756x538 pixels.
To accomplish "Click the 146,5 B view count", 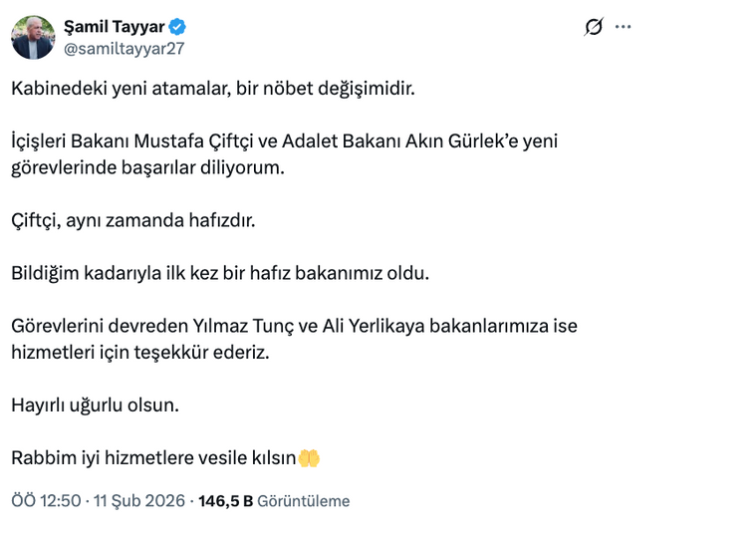I will point(226,501).
